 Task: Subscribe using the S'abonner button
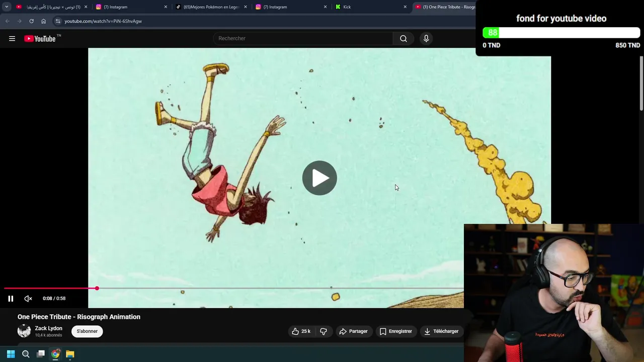87,331
